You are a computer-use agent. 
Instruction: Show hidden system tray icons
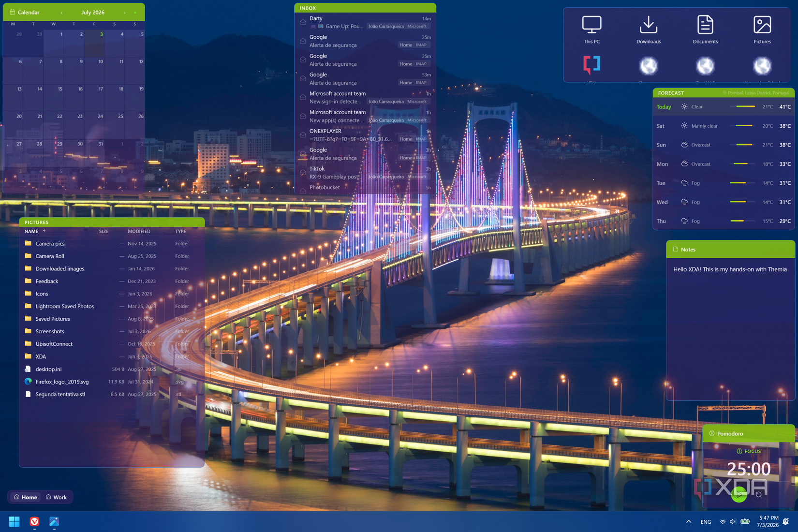click(x=688, y=521)
